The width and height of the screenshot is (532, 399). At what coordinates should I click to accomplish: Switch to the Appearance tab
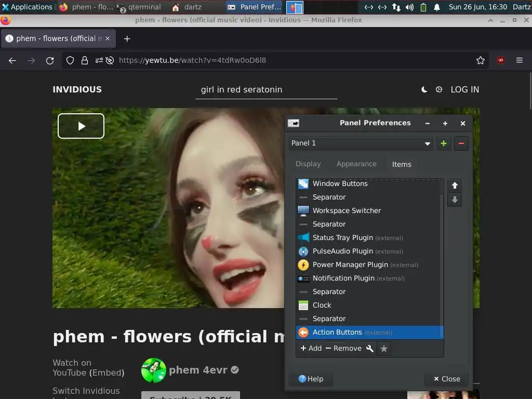[356, 164]
